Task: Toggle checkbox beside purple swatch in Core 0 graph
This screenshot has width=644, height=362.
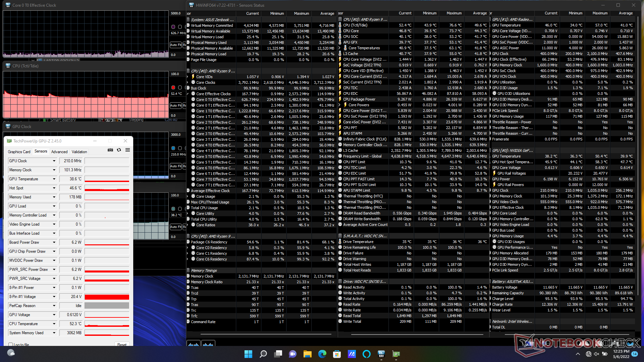Action: click(x=180, y=27)
